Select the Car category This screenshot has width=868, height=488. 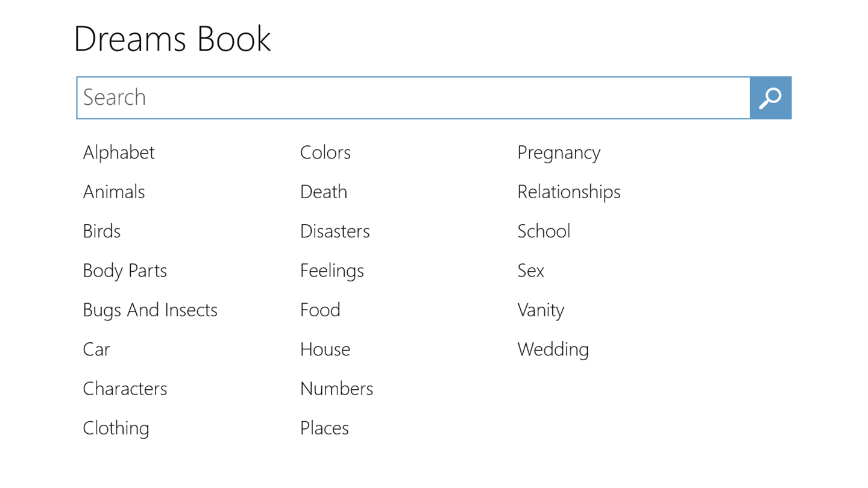(x=96, y=349)
